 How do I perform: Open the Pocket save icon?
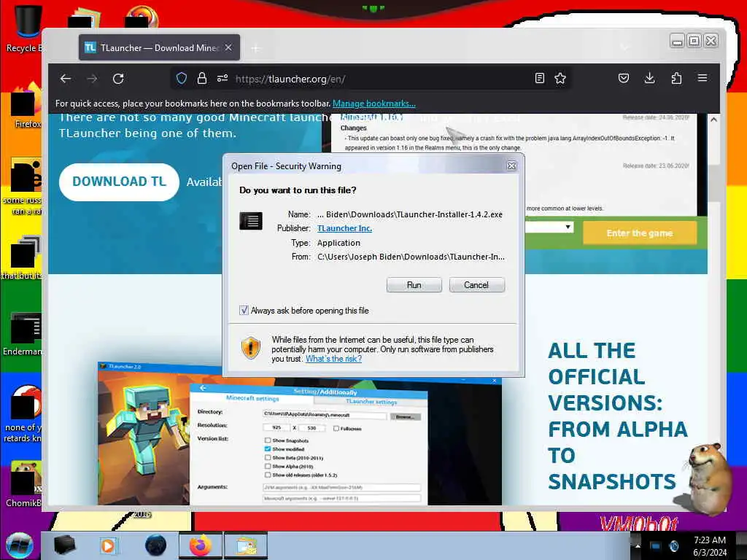coord(624,78)
